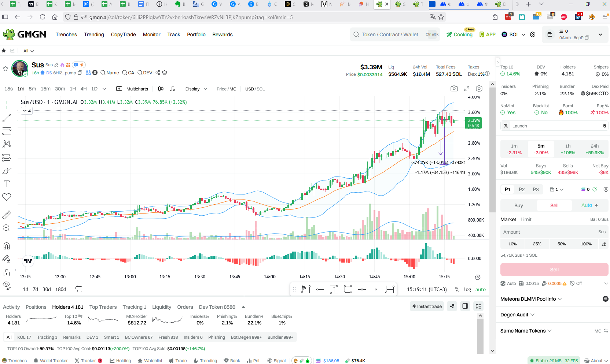Viewport: 610px width, 364px height.
Task: Switch to the Buy tab
Action: [519, 205]
